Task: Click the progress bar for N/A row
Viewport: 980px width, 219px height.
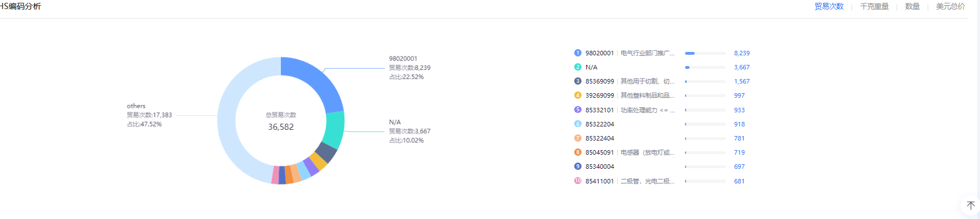Action: (x=705, y=67)
